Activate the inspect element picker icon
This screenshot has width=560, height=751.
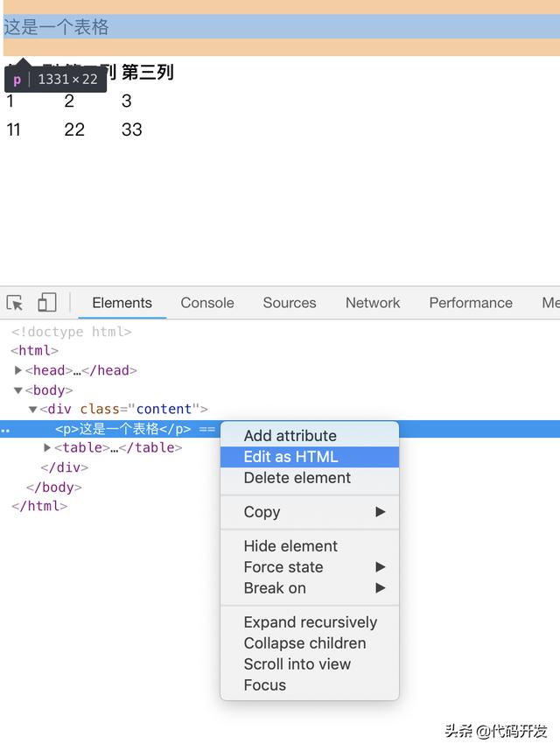(15, 303)
